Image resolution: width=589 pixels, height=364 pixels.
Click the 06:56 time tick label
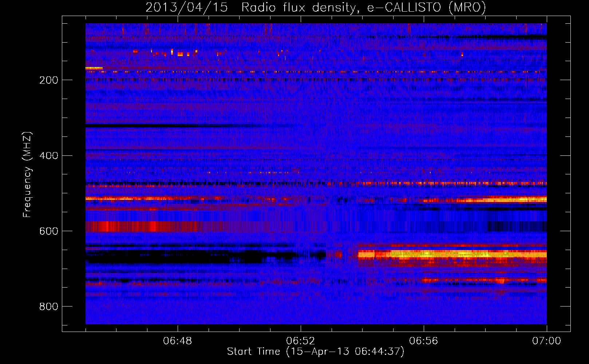point(424,341)
